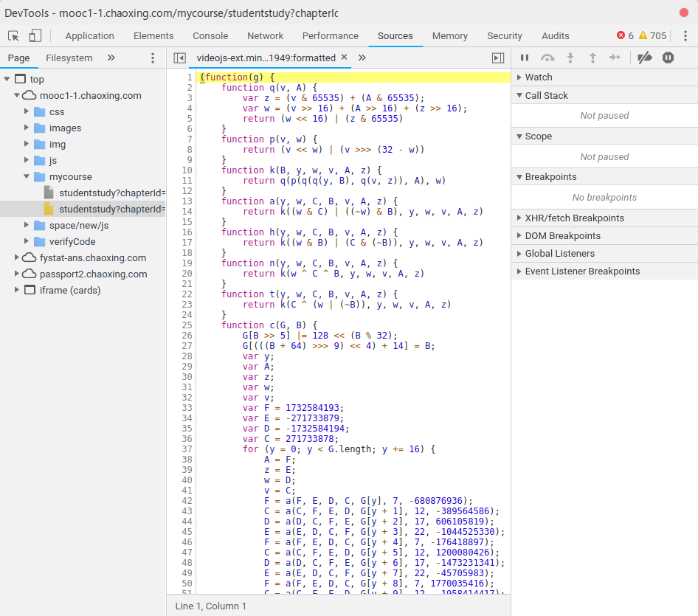This screenshot has height=616, width=698.
Task: Click the step over function icon
Action: tap(547, 58)
